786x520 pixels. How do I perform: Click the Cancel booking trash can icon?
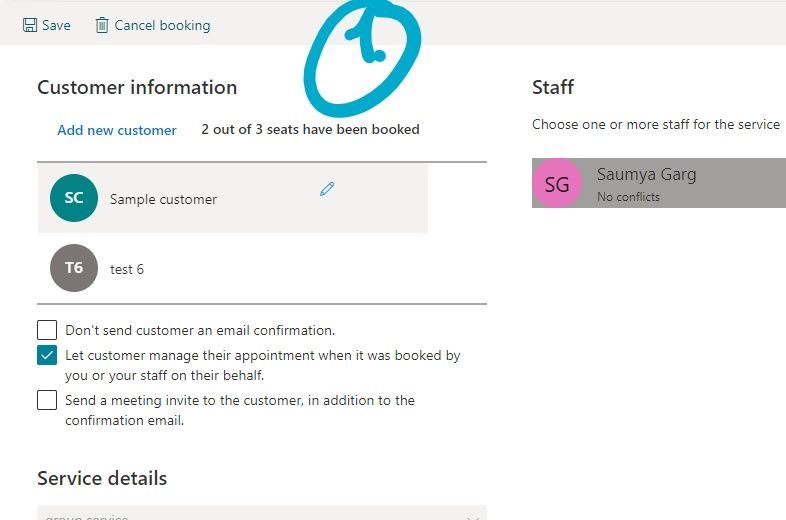coord(102,25)
